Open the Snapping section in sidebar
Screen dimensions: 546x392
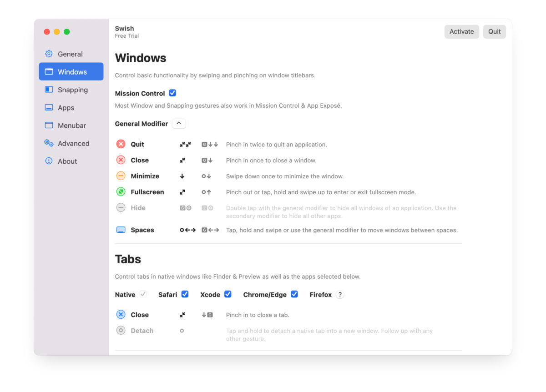(x=71, y=90)
